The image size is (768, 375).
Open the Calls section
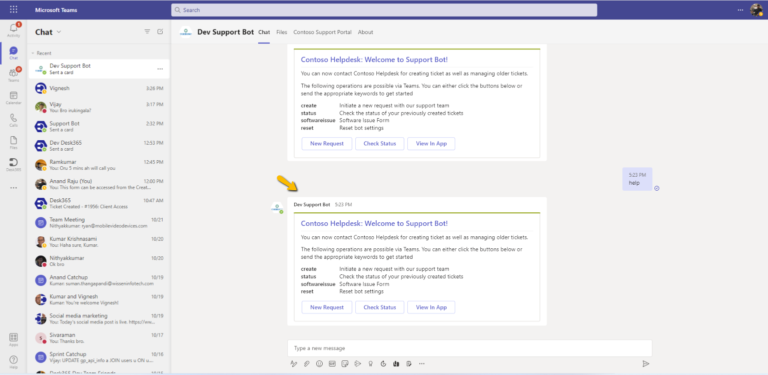(x=13, y=120)
